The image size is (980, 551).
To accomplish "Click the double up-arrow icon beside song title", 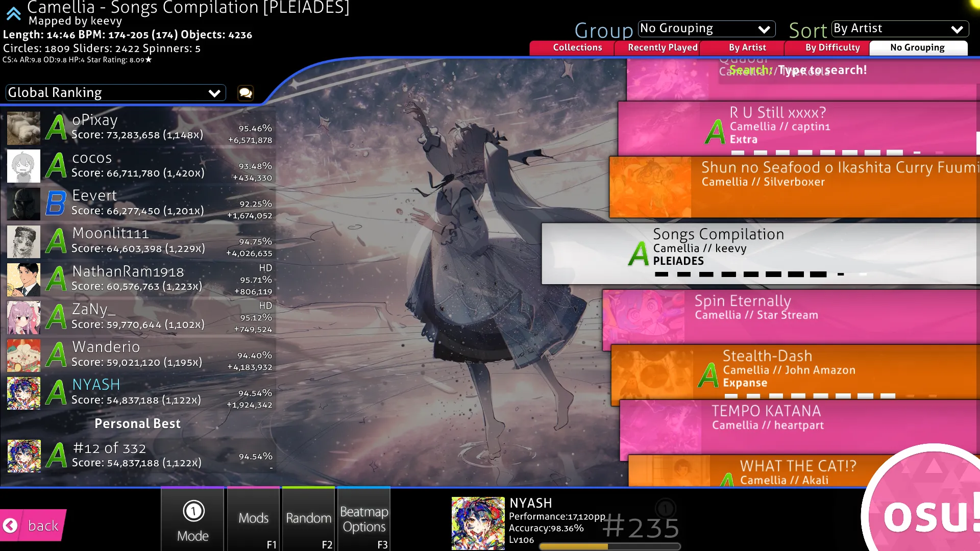I will 14,13.
